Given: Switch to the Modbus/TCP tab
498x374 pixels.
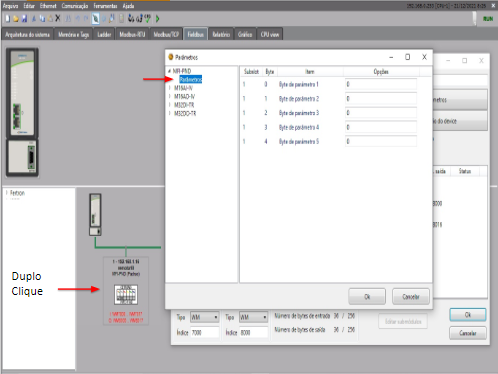Looking at the screenshot, I should click(166, 34).
